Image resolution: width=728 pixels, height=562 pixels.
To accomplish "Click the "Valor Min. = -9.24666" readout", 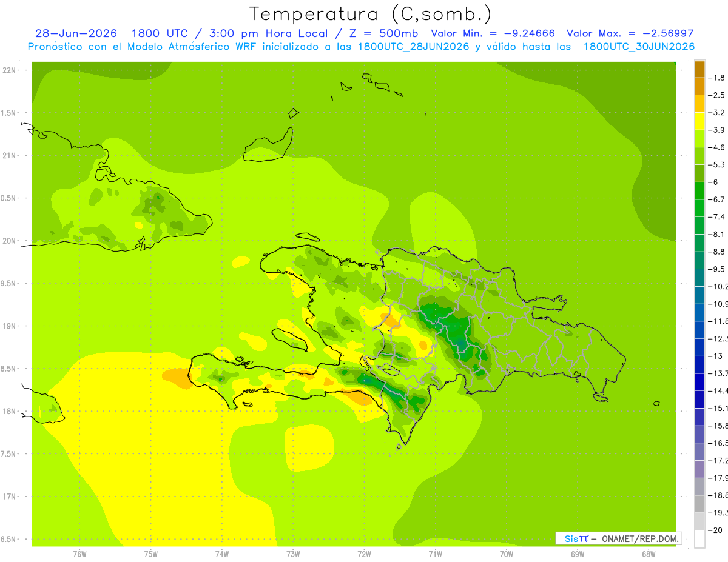I will pos(493,33).
